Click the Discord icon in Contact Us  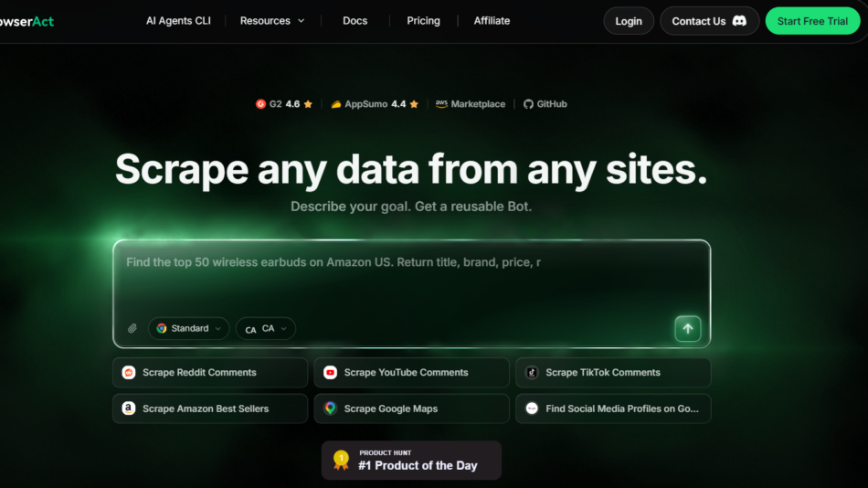click(739, 21)
